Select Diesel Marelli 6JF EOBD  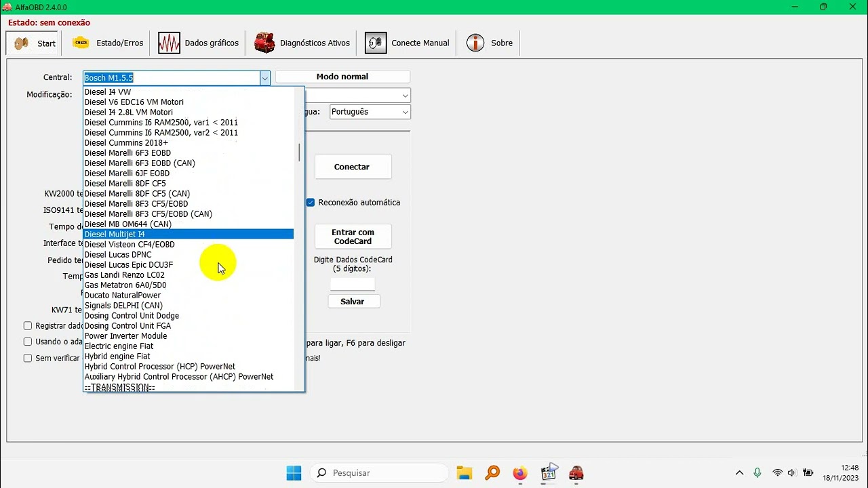(189, 174)
